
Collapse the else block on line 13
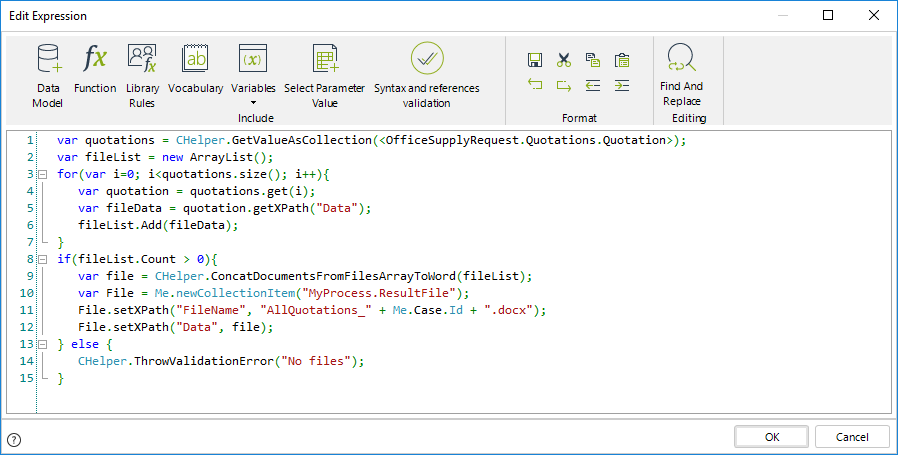click(42, 344)
